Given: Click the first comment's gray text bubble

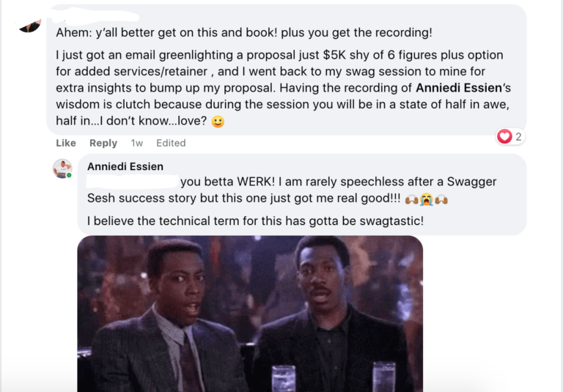Looking at the screenshot, I should coord(287,70).
